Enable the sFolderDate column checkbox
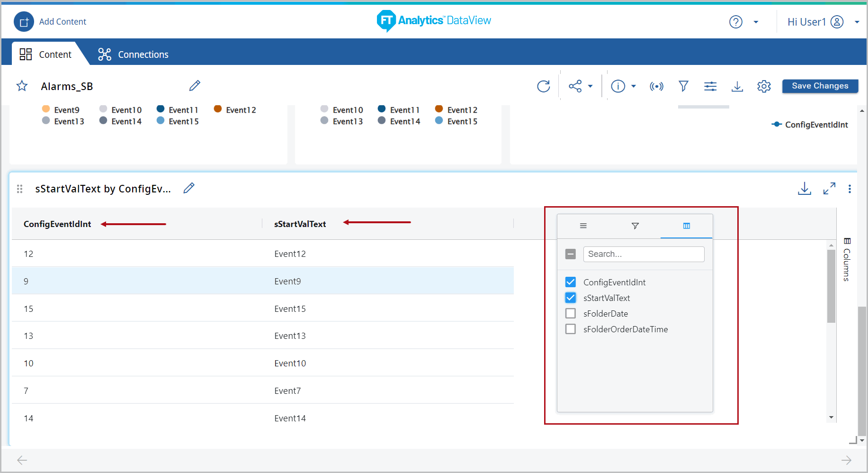Viewport: 868px width, 473px height. pos(571,314)
